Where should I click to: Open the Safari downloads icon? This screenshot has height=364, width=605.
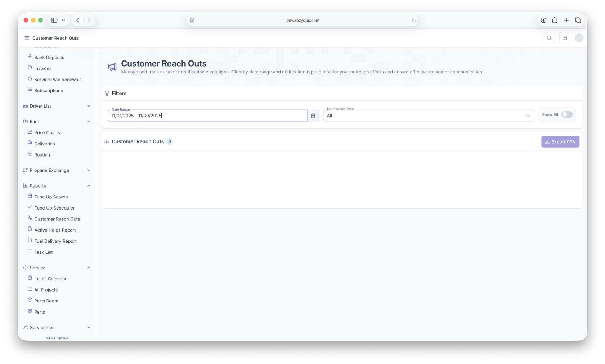click(x=543, y=20)
